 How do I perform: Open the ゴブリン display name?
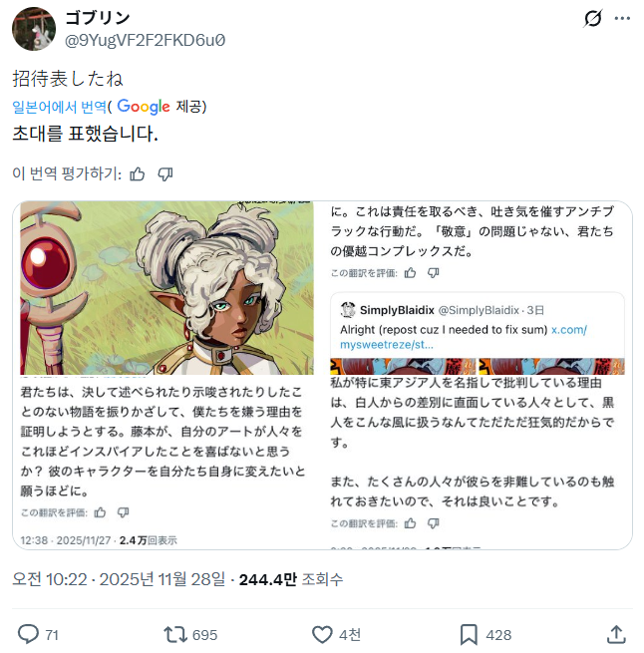point(98,18)
